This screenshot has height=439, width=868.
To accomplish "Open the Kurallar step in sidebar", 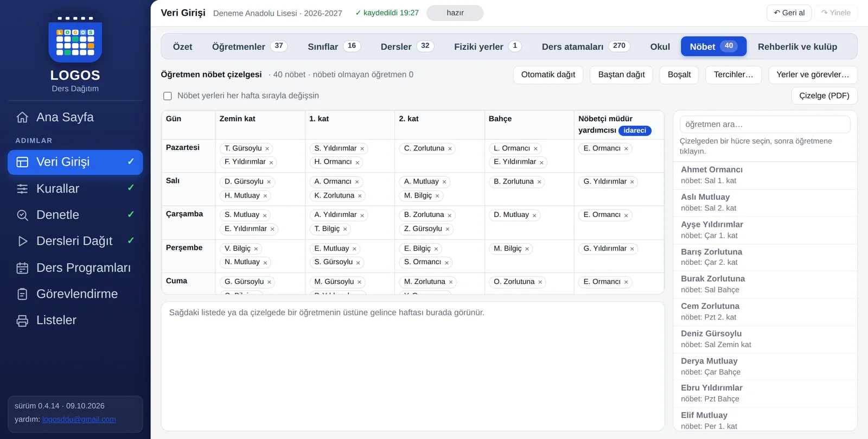I will click(75, 189).
